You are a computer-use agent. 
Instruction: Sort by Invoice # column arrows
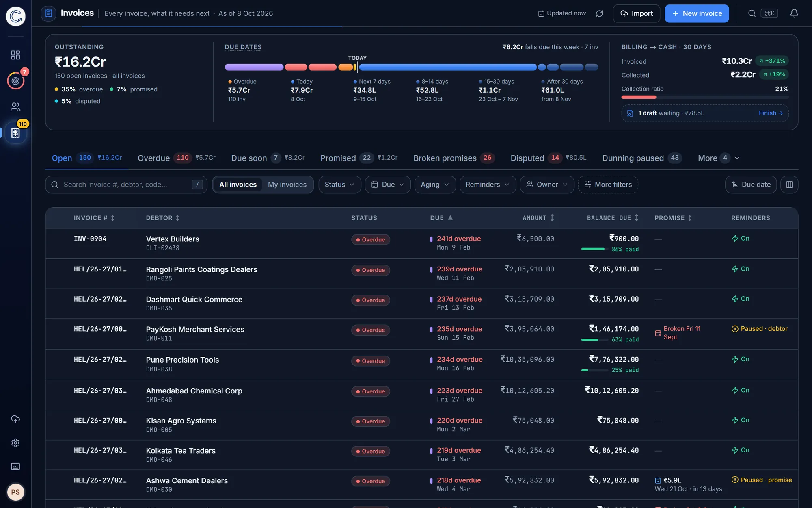[112, 218]
